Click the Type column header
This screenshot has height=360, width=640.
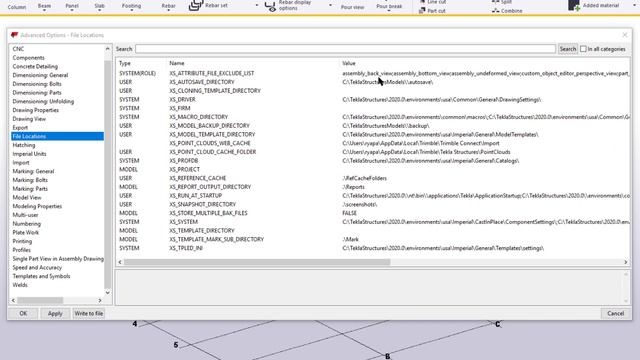[125, 63]
